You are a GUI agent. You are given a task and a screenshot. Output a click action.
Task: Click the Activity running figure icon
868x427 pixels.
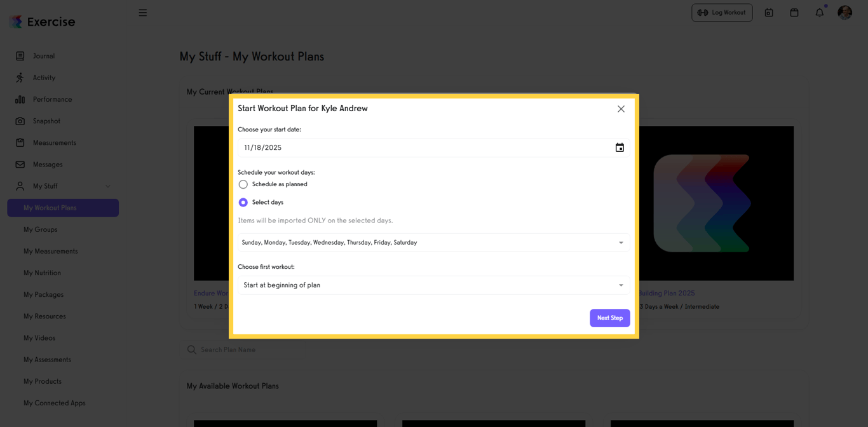point(20,78)
